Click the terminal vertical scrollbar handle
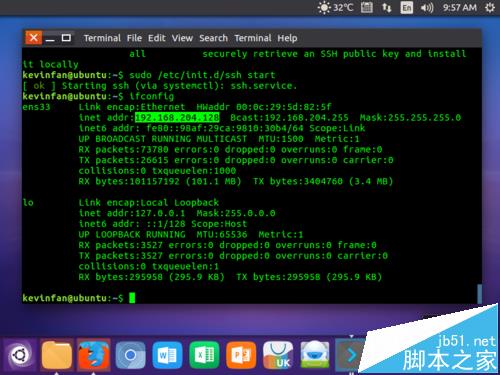Viewport: 500px width, 375px height. coord(479,293)
